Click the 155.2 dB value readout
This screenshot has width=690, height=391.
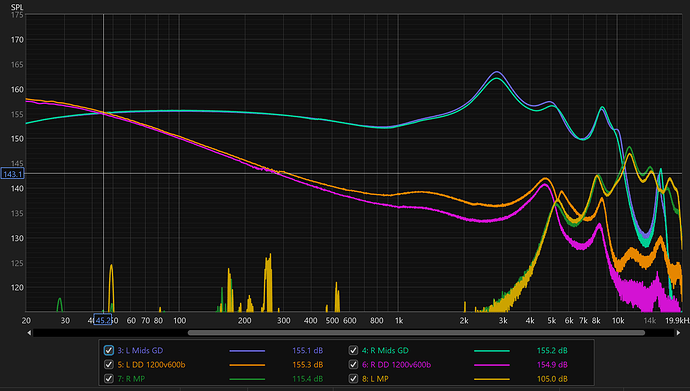click(x=552, y=351)
